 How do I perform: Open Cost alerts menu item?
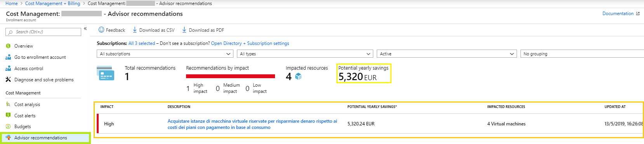tap(25, 116)
